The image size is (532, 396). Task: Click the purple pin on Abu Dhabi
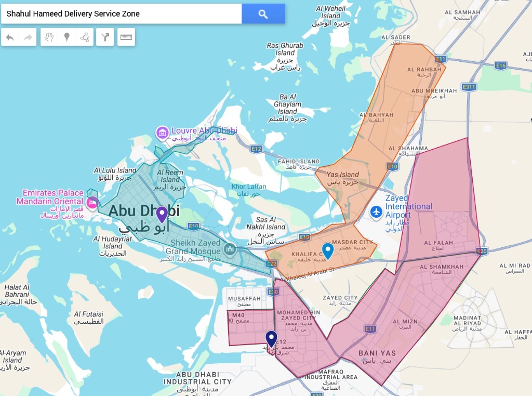point(162,214)
